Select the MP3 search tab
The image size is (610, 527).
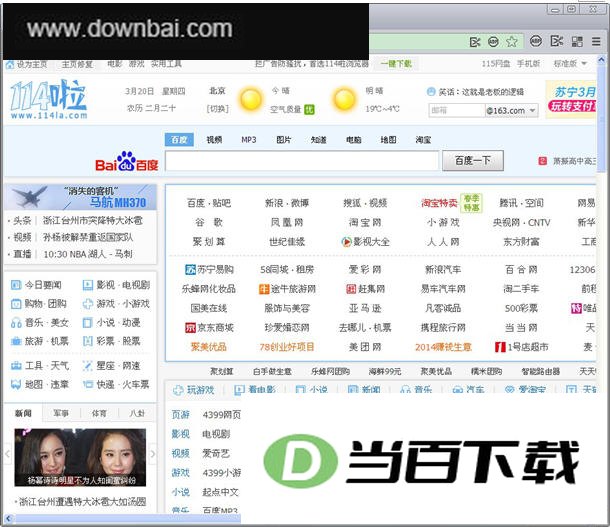(249, 140)
